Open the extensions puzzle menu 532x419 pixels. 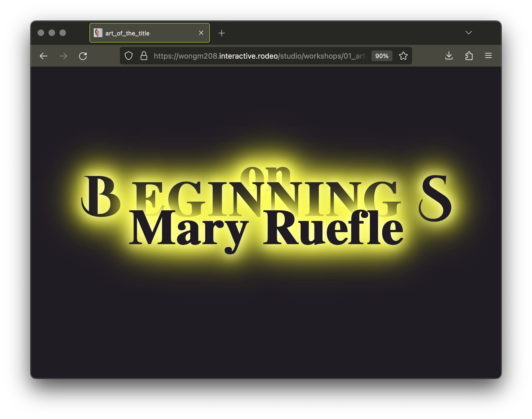(x=469, y=56)
